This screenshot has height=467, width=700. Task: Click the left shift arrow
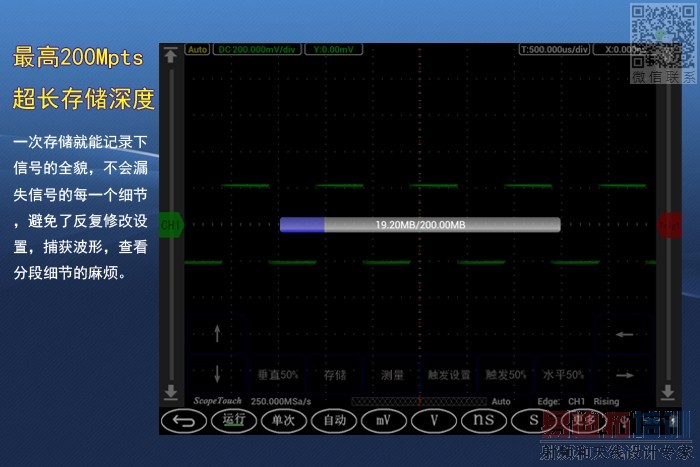pyautogui.click(x=624, y=334)
